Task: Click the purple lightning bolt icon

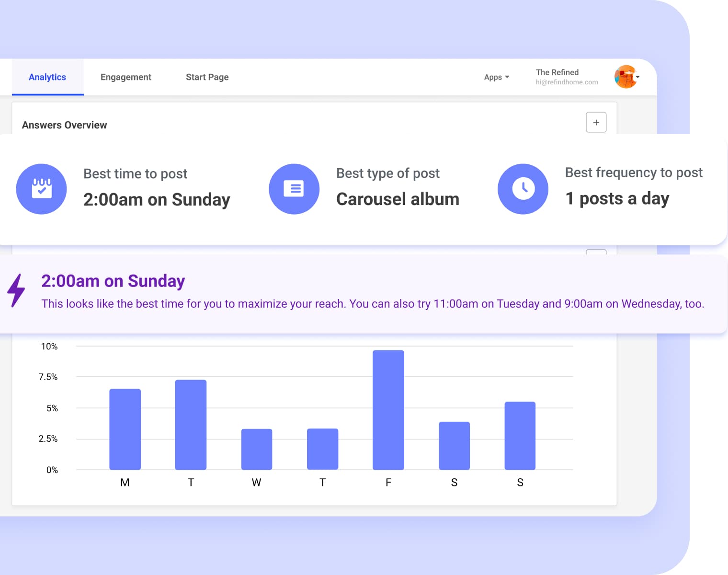Action: pyautogui.click(x=16, y=290)
